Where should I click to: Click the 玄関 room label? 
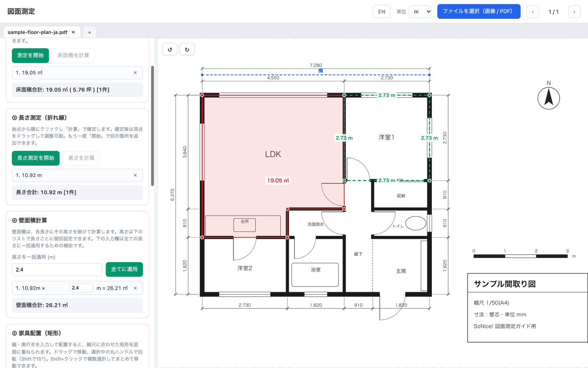[401, 271]
